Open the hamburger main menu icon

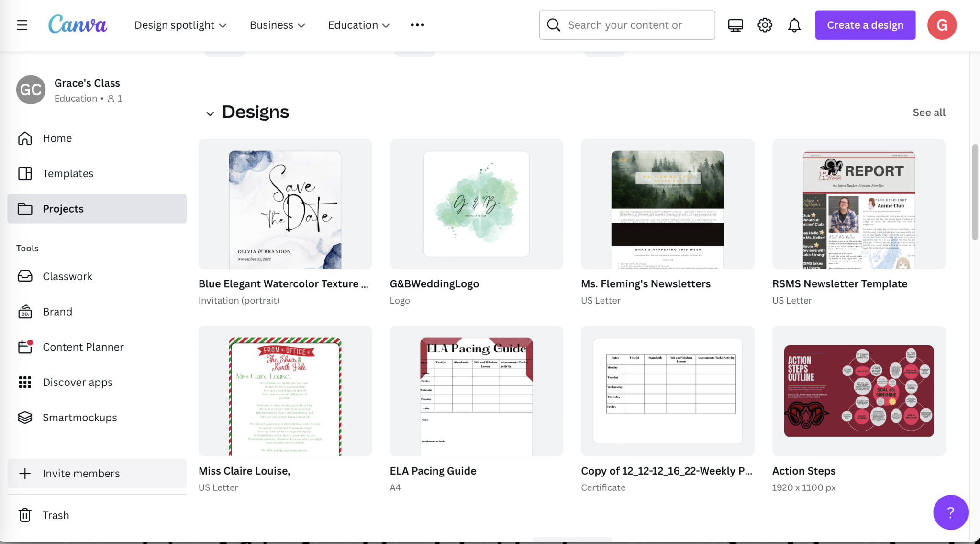tap(22, 25)
